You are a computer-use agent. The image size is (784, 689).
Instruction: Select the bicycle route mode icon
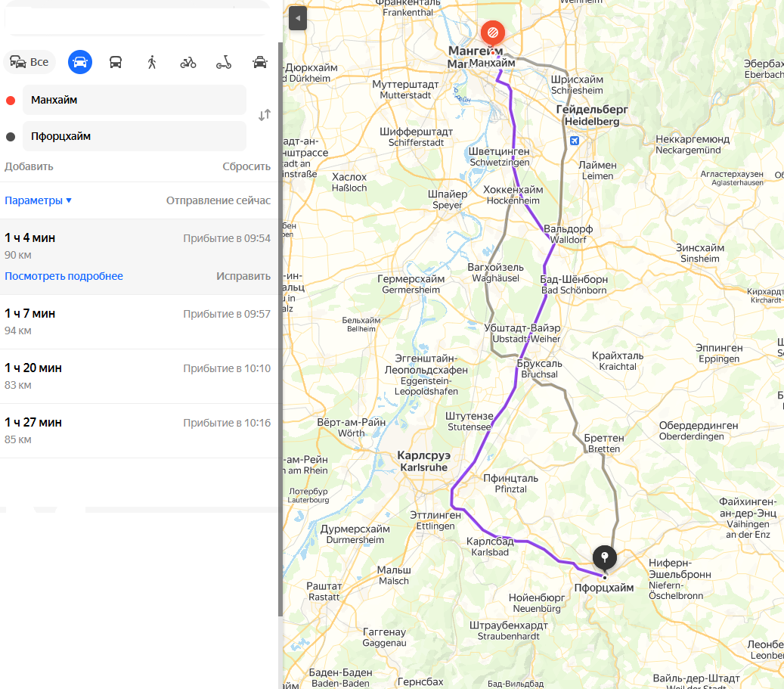188,62
